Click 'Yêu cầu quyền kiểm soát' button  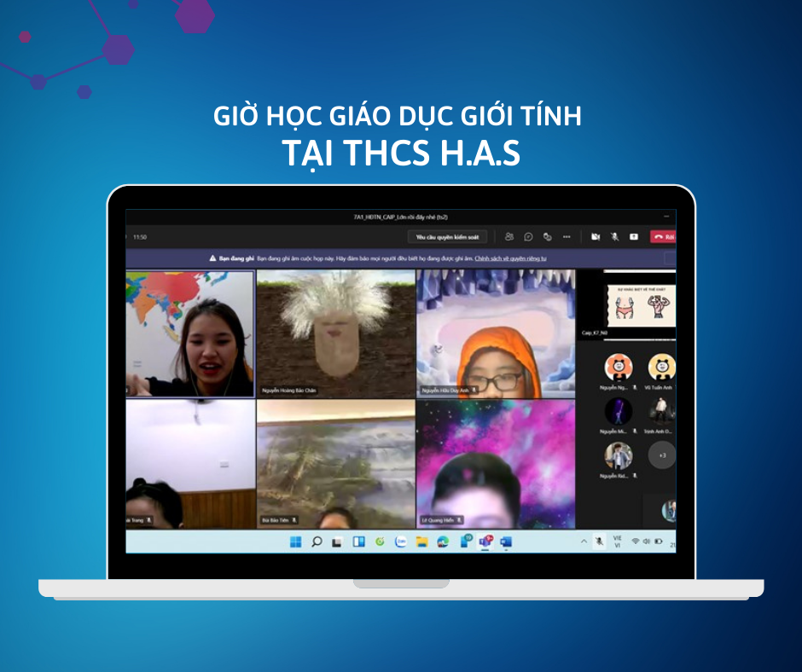[448, 237]
